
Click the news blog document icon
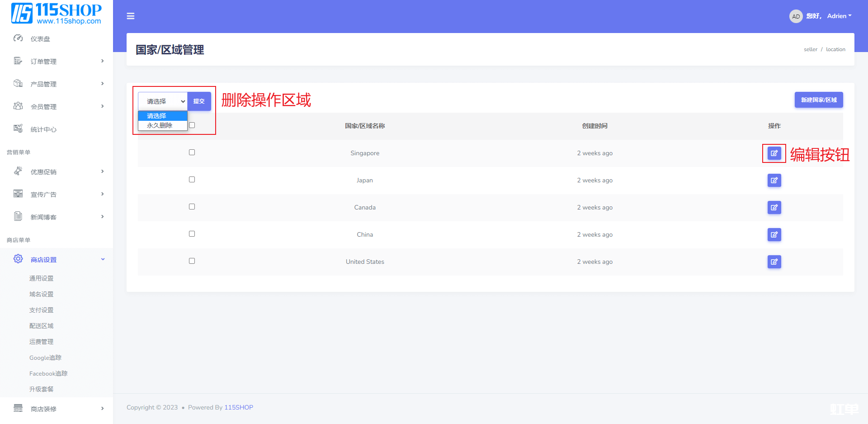pyautogui.click(x=18, y=216)
